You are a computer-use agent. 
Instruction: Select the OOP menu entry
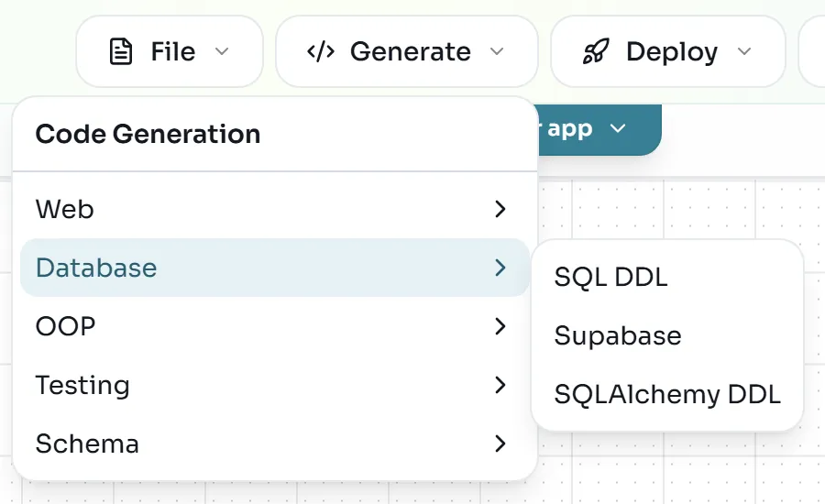[x=275, y=326]
